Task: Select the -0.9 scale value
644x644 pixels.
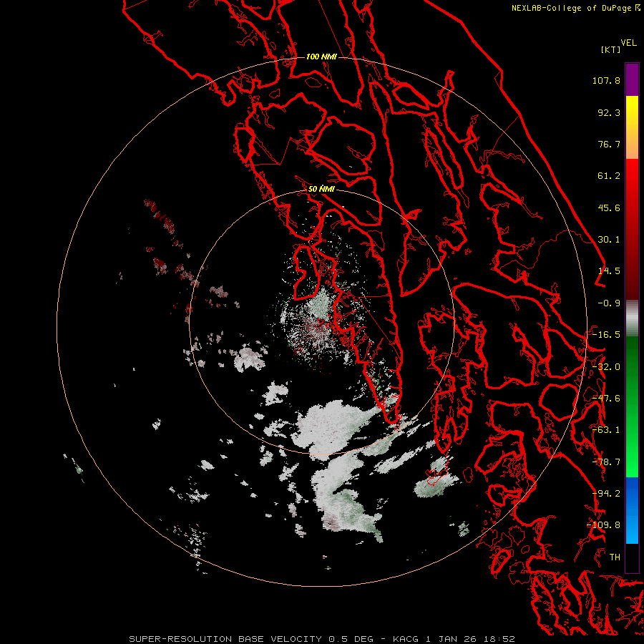Action: point(609,303)
